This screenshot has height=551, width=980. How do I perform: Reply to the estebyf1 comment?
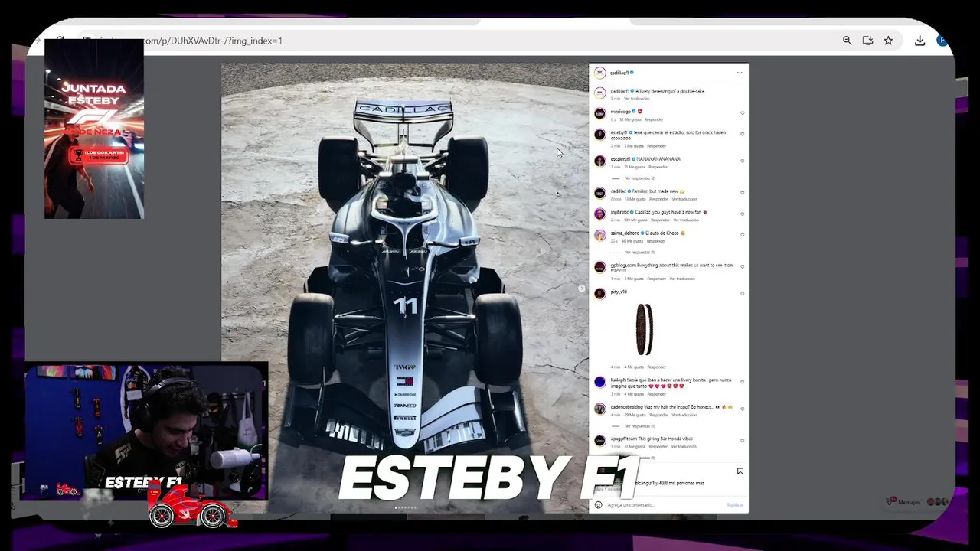(x=656, y=145)
